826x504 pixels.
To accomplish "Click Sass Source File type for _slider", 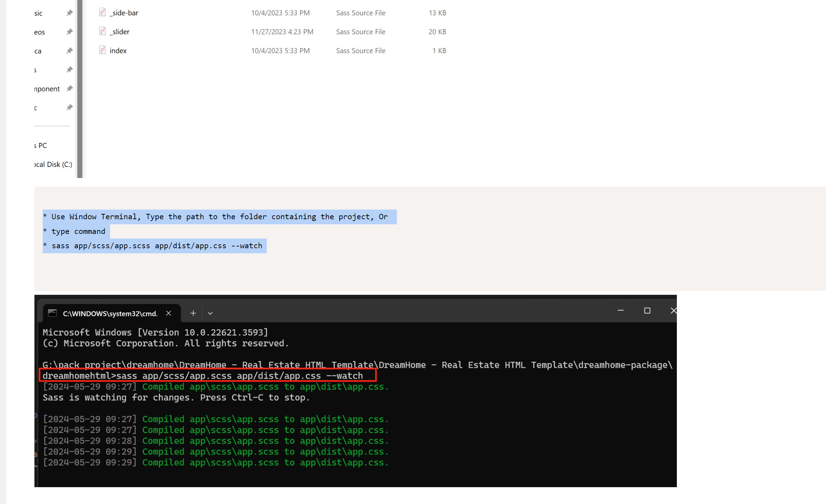I will [x=361, y=32].
